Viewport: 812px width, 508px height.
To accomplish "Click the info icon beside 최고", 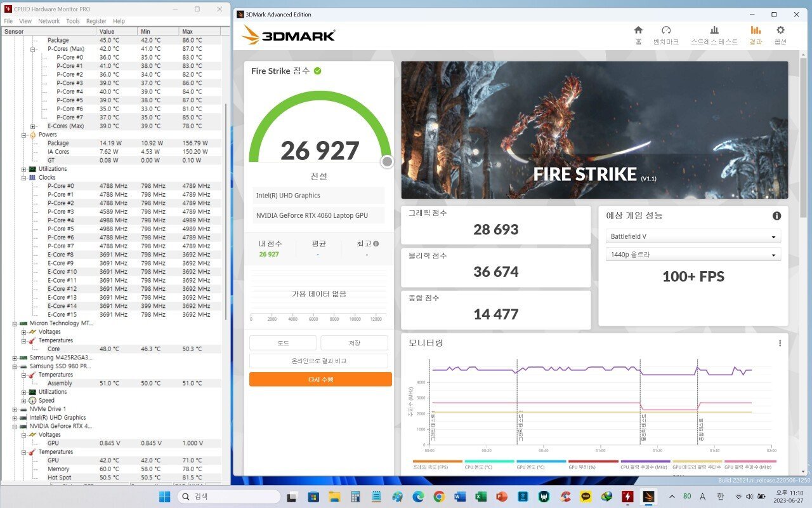I will [x=376, y=244].
